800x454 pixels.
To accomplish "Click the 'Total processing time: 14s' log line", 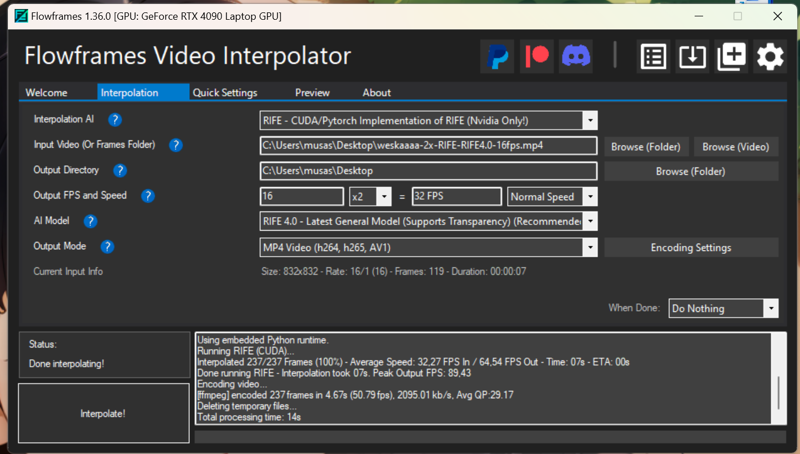I will 249,417.
